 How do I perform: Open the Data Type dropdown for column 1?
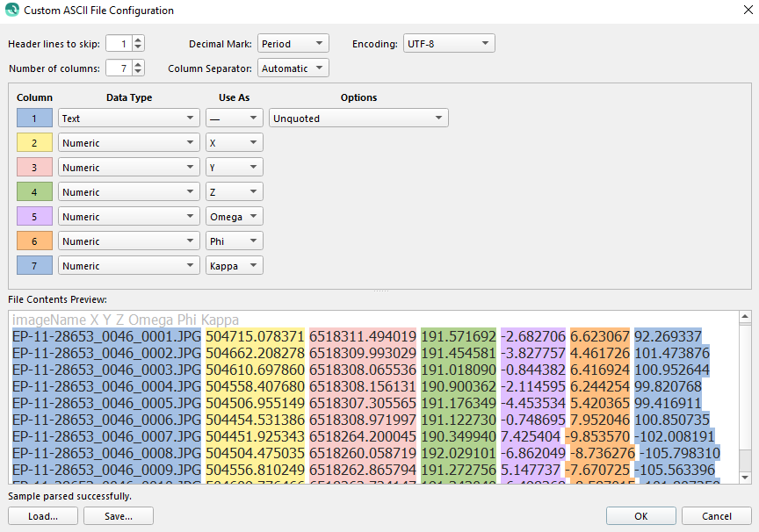pyautogui.click(x=128, y=119)
